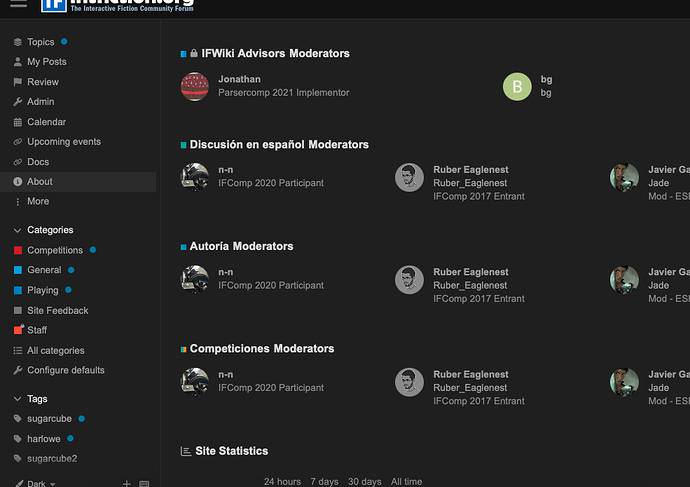Click the About info icon

coord(18,182)
